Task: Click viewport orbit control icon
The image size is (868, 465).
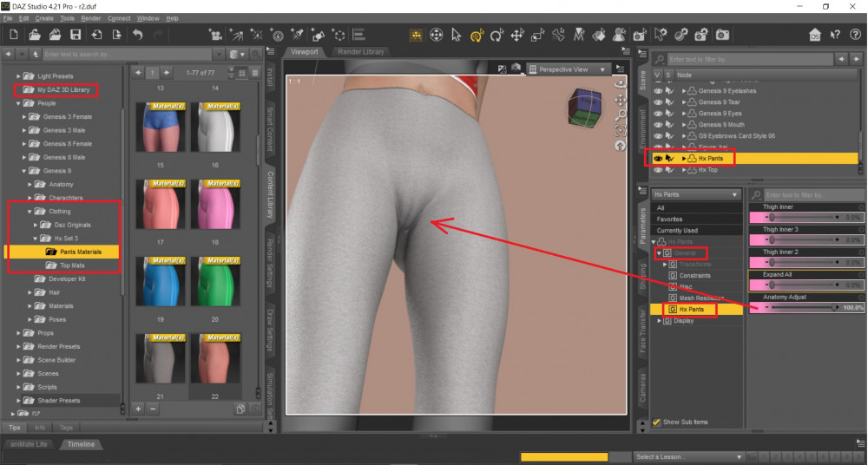Action: (x=621, y=84)
